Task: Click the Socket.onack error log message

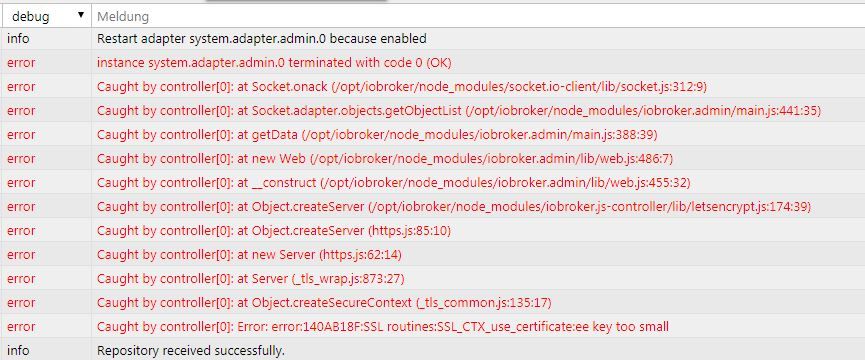Action: 402,87
